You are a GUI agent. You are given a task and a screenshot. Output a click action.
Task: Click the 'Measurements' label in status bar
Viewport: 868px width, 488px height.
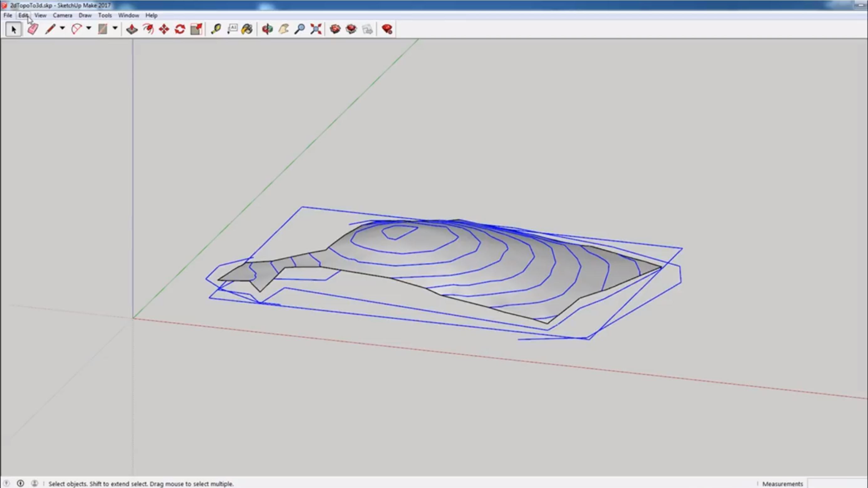point(782,484)
